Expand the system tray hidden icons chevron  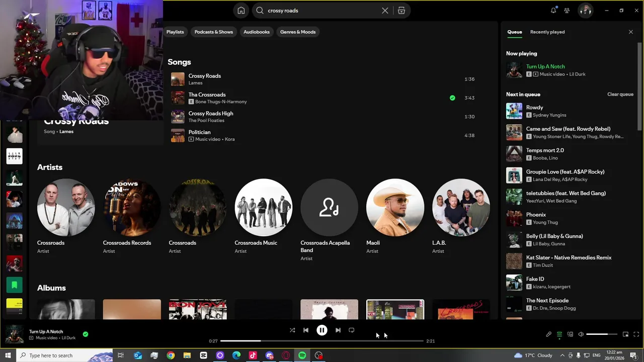(562, 355)
